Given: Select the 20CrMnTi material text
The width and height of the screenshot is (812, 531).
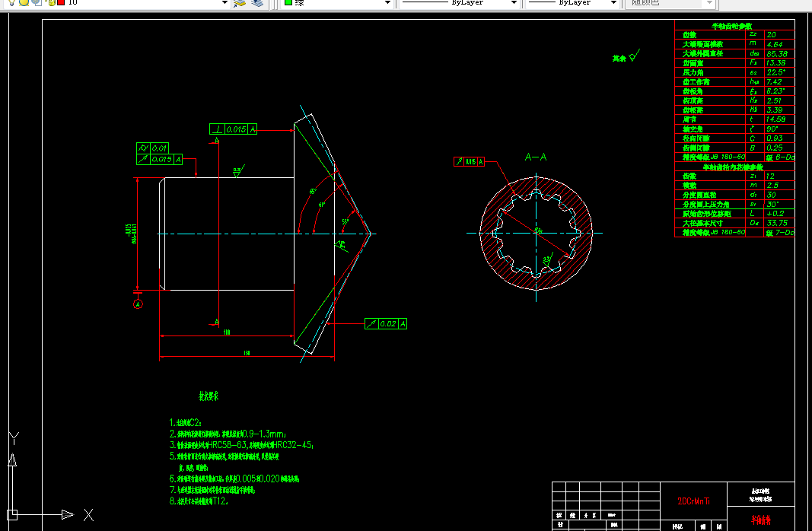Looking at the screenshot, I should click(693, 501).
